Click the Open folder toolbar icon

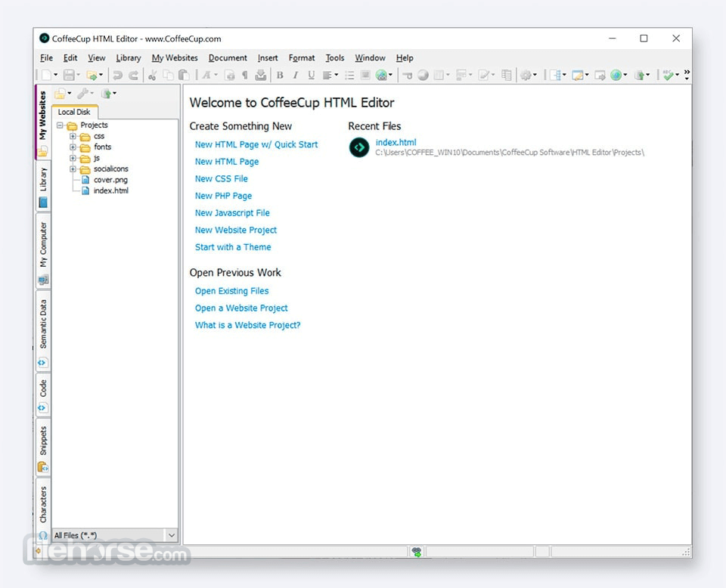click(x=92, y=75)
